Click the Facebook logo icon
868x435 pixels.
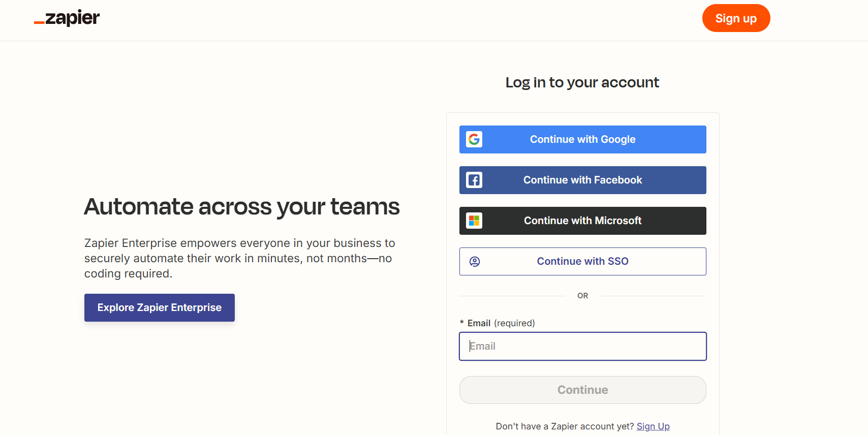pyautogui.click(x=474, y=180)
